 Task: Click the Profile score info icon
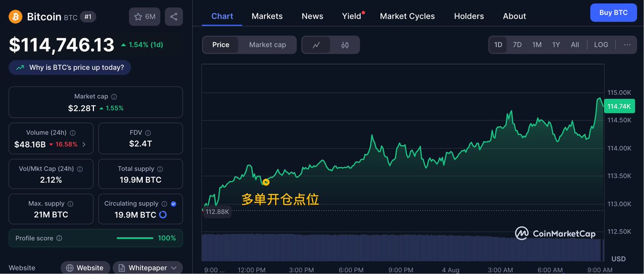(59, 238)
